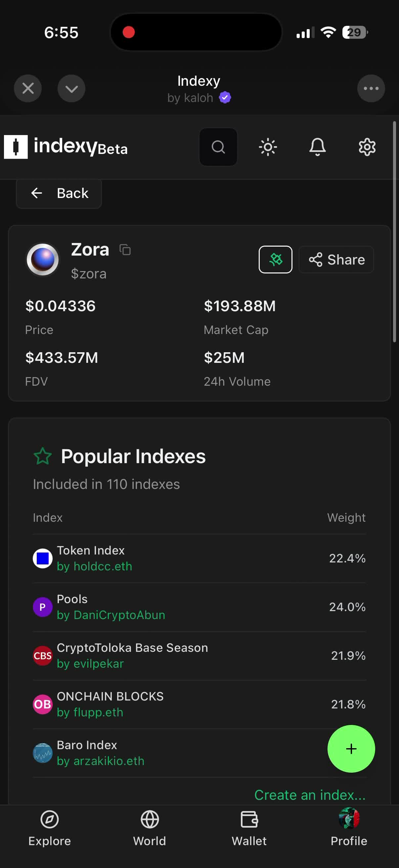Open the Profile tab avatar

349,819
